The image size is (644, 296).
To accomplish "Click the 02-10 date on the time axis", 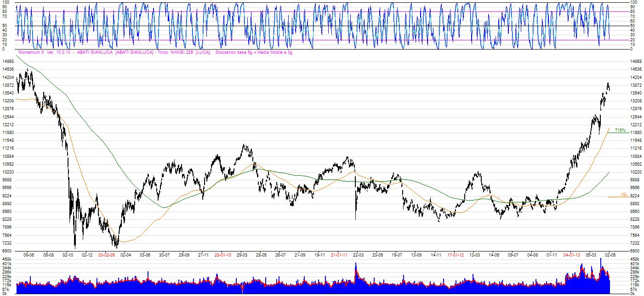I will [x=68, y=254].
